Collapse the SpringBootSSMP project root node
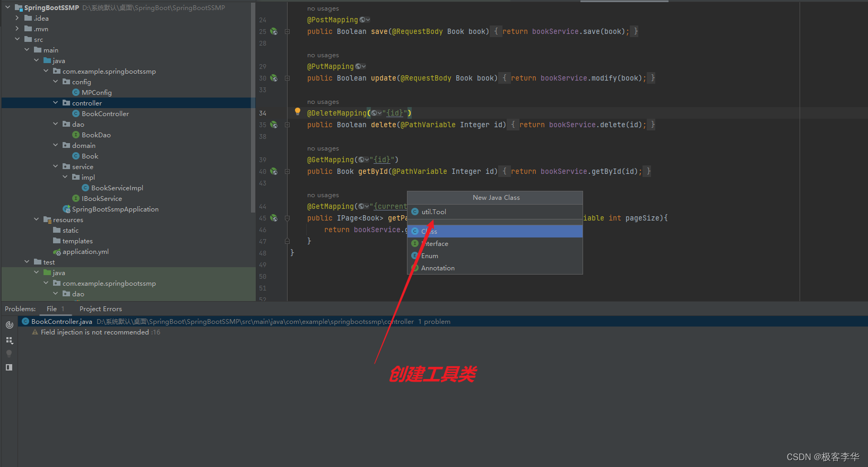 pyautogui.click(x=7, y=7)
